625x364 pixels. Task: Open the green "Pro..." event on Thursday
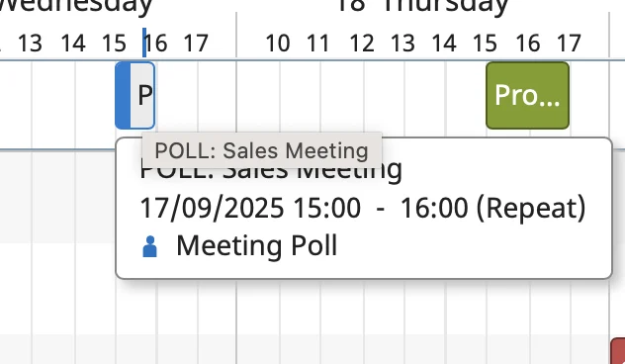pos(527,95)
